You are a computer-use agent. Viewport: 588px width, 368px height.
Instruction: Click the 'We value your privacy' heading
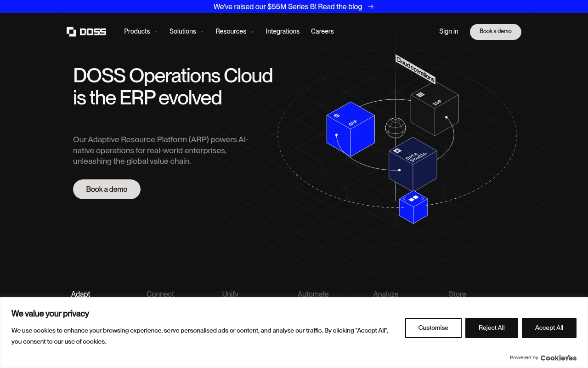(x=50, y=314)
